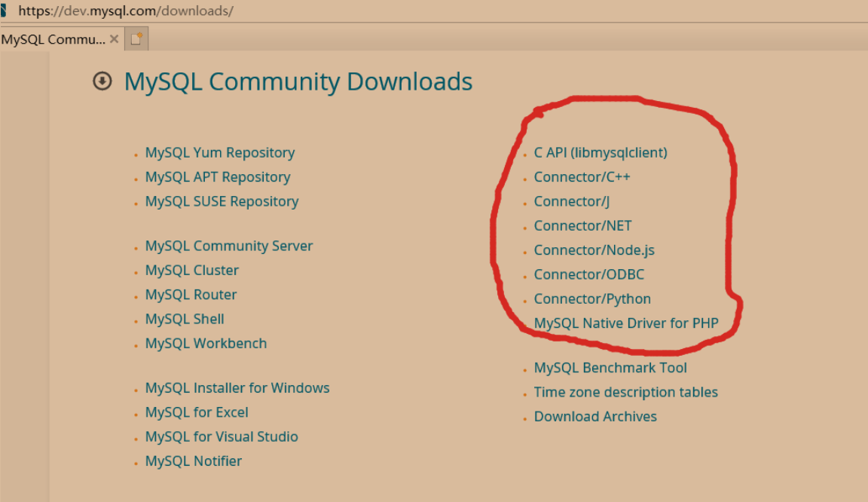This screenshot has width=868, height=502.
Task: Open MySQL Native Driver for PHP link
Action: [626, 323]
